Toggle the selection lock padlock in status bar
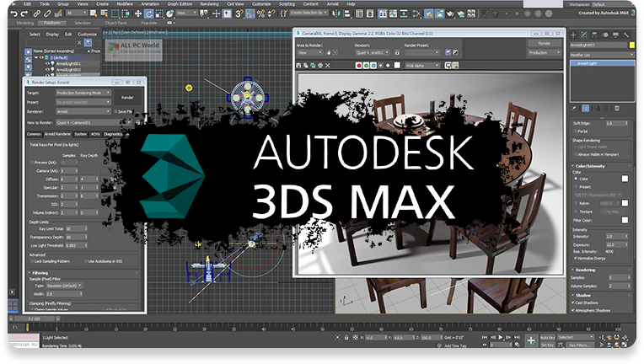Screen dimensions: 644x364 pos(346,337)
